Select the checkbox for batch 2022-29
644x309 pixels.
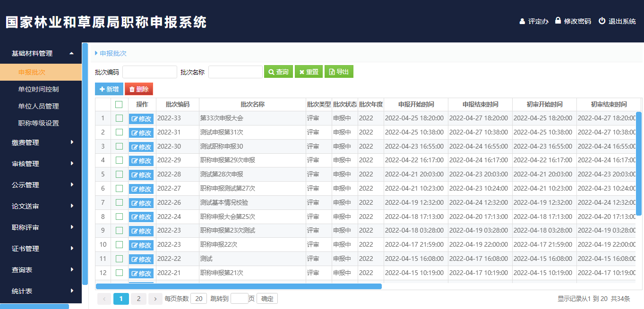coord(119,160)
